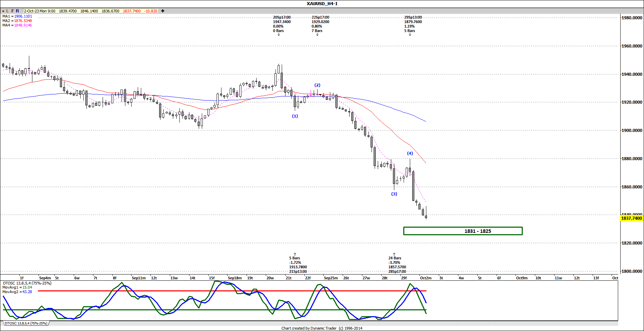
Task: Select the wave (2) label
Action: pyautogui.click(x=317, y=85)
